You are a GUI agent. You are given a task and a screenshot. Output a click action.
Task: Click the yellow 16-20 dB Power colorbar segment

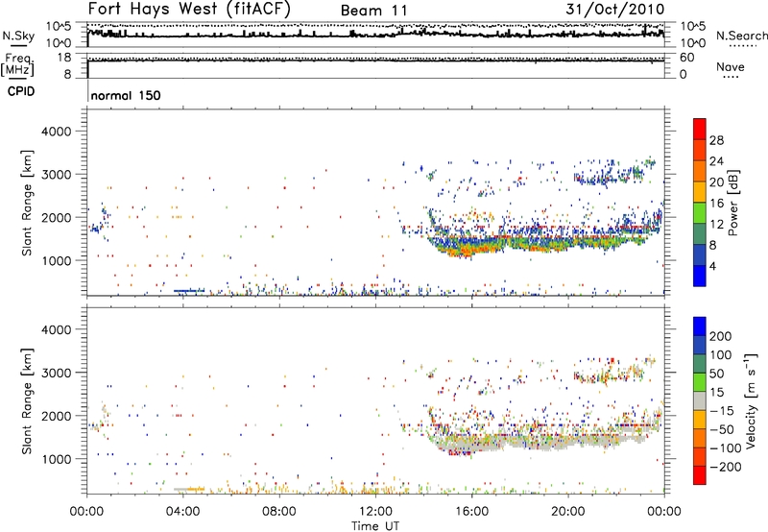point(700,191)
